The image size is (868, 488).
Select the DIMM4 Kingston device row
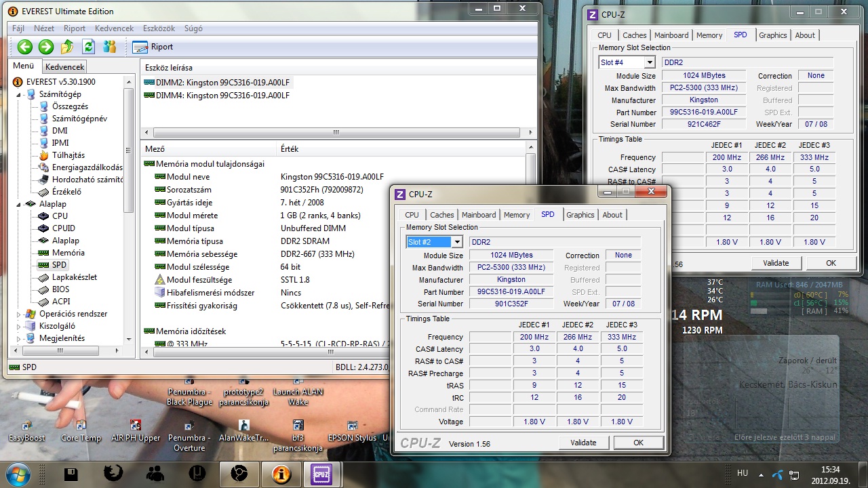pyautogui.click(x=217, y=96)
